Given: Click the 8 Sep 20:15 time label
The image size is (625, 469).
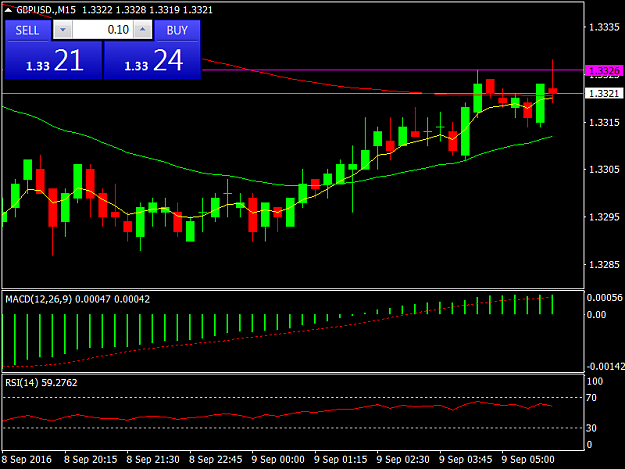Looking at the screenshot, I should click(90, 459).
